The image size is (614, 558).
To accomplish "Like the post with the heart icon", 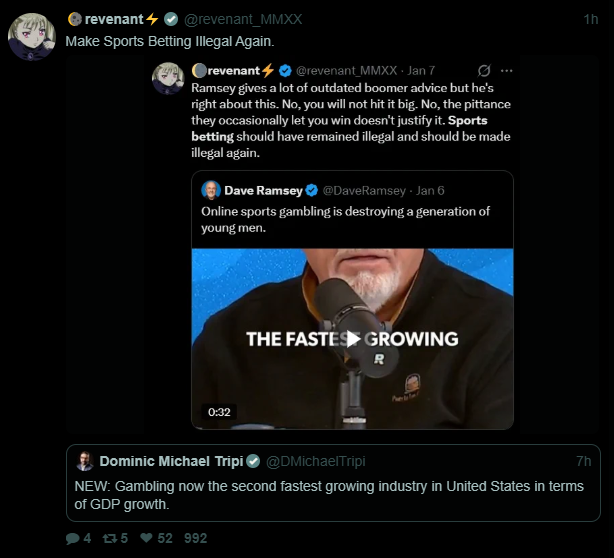I will point(146,538).
